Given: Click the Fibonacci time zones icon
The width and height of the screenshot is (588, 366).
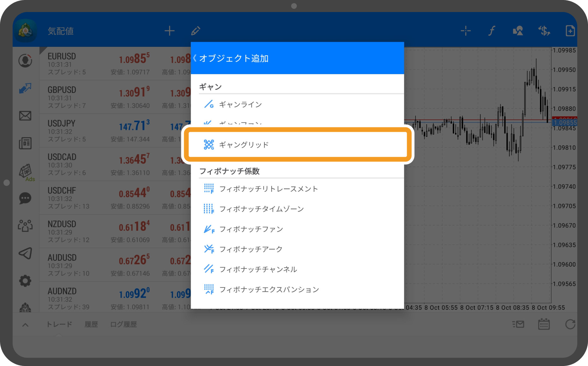Looking at the screenshot, I should 209,209.
